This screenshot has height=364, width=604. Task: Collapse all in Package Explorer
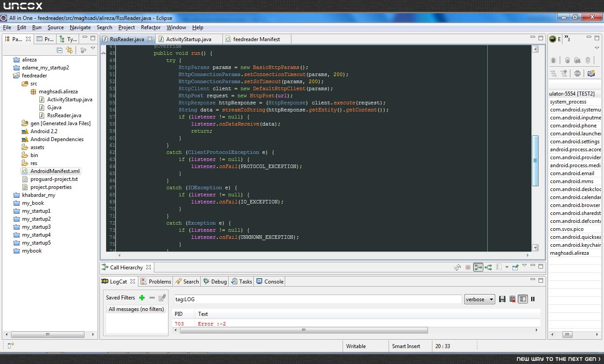(x=60, y=50)
